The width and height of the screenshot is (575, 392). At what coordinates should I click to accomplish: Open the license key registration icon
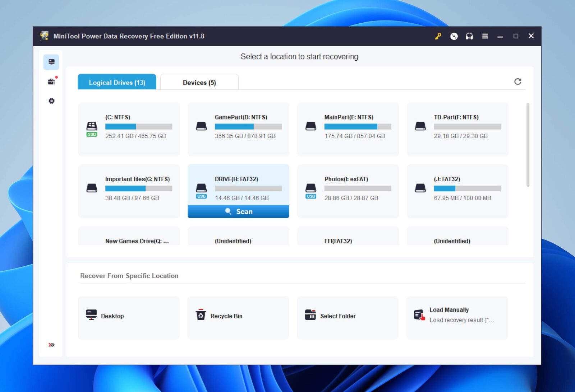438,36
